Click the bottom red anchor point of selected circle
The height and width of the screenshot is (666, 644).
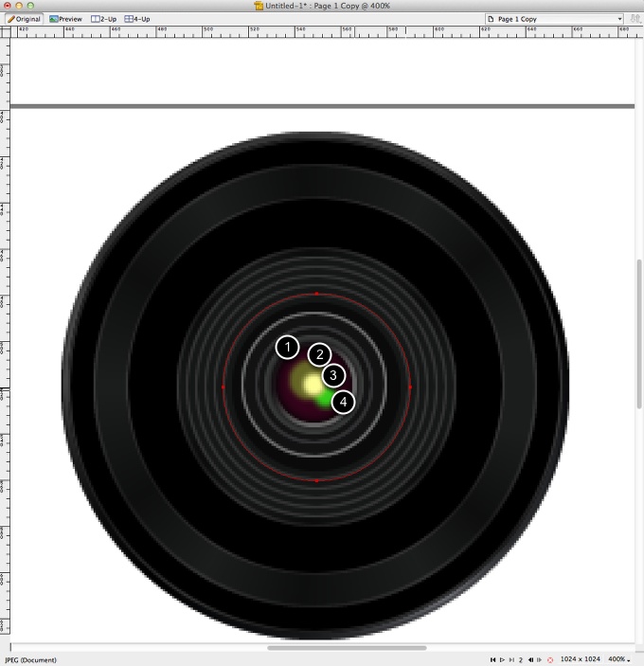coord(316,480)
